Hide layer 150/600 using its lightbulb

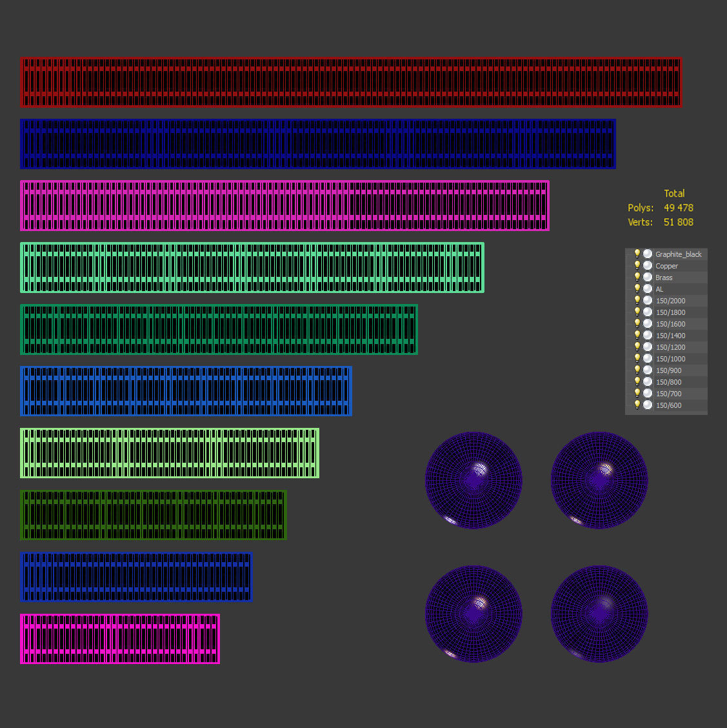[637, 405]
